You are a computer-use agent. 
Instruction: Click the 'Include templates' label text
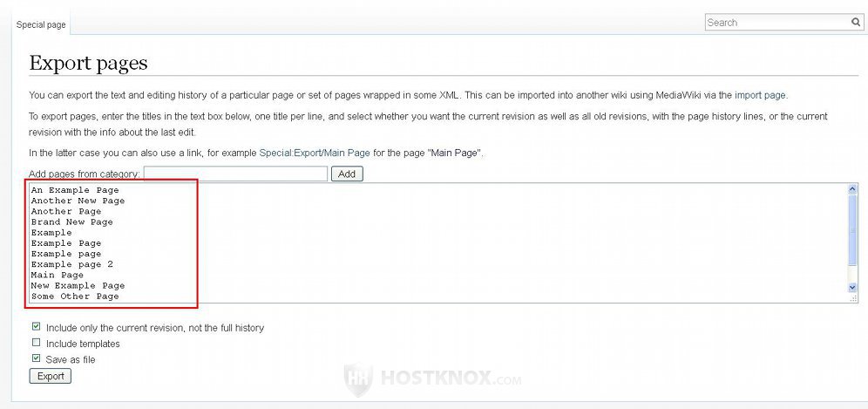[x=83, y=344]
